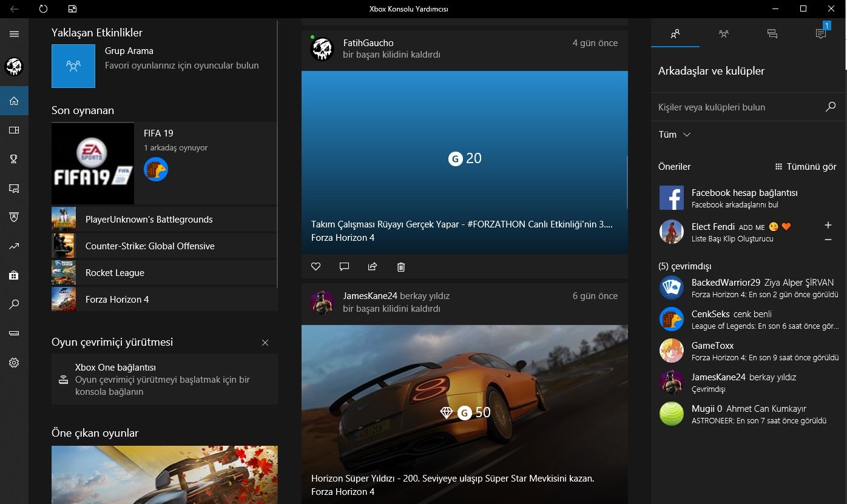Viewport: 847px width, 504px height.
Task: Open the featured game banner under Öne çıkan oyunlar
Action: 164,475
